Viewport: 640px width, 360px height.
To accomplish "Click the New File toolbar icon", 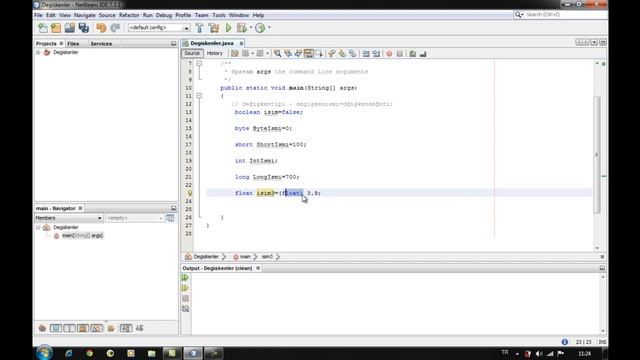I will (42, 28).
